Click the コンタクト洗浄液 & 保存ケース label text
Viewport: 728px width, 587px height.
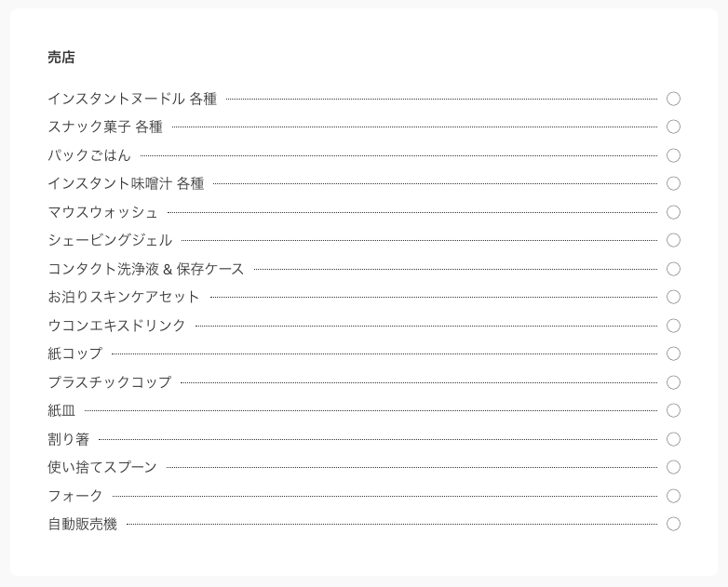pyautogui.click(x=146, y=269)
